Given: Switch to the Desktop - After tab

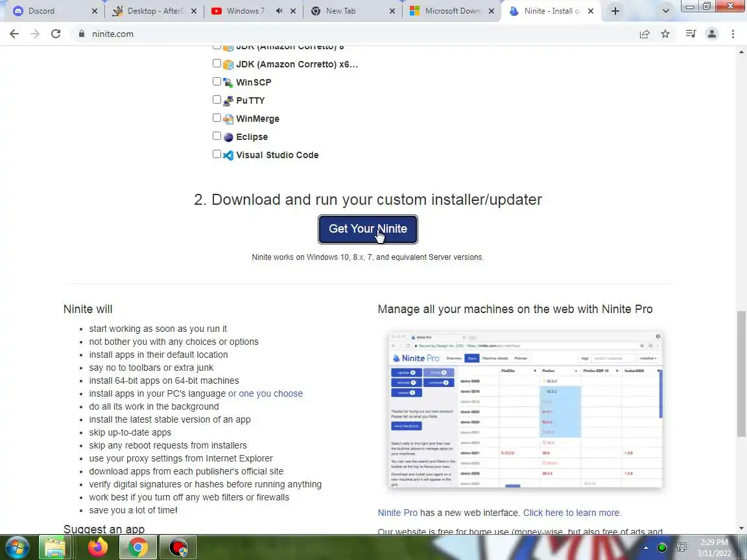Looking at the screenshot, I should coord(154,11).
